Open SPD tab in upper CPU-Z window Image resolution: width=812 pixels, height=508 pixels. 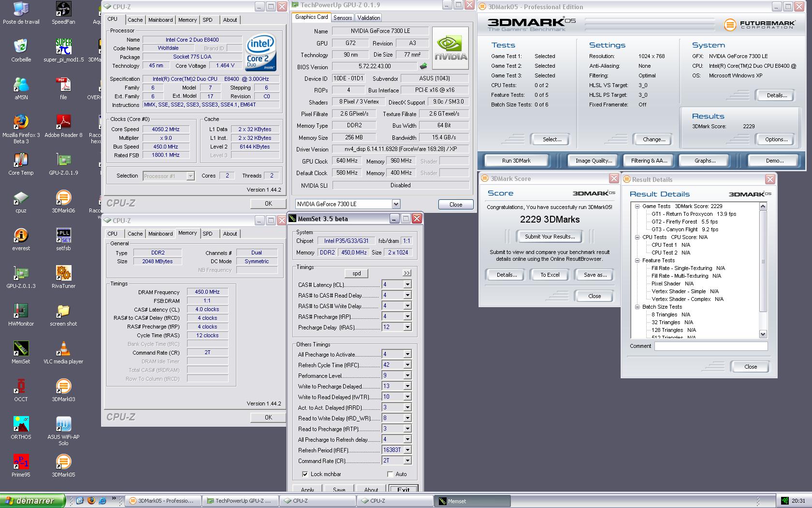tap(207, 20)
